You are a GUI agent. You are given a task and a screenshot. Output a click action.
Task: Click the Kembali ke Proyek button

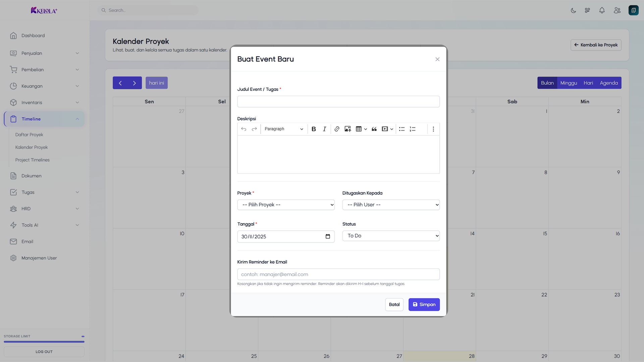596,45
